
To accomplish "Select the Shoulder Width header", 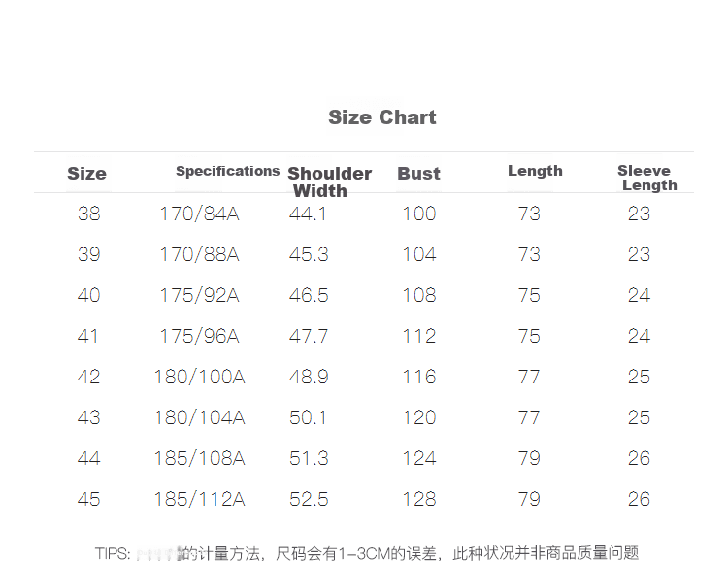I will [330, 182].
